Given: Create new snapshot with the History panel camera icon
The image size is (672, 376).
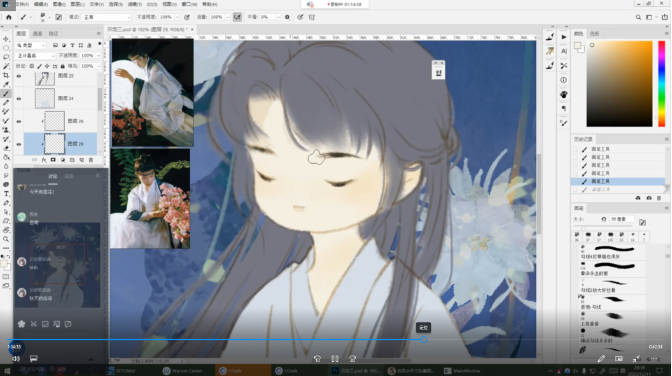Looking at the screenshot, I should click(649, 198).
